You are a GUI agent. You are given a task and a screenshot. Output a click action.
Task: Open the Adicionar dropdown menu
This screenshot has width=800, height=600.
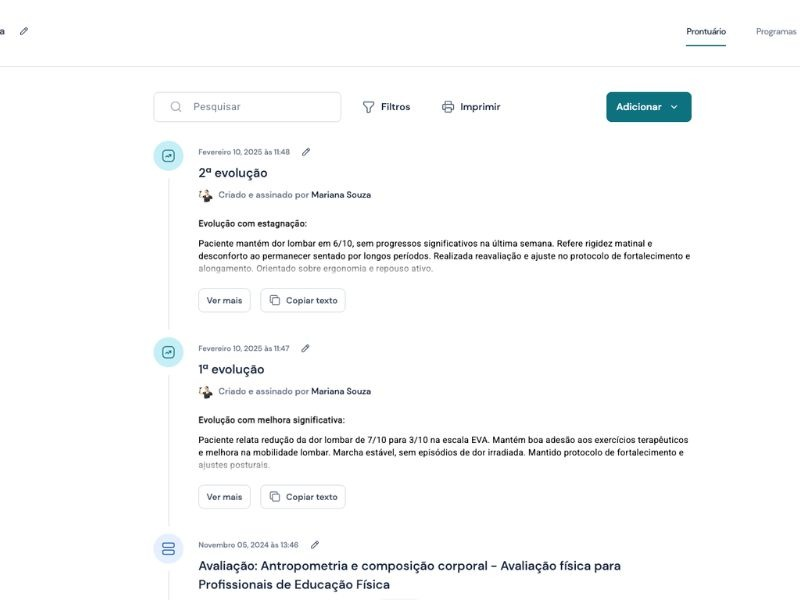click(x=647, y=106)
